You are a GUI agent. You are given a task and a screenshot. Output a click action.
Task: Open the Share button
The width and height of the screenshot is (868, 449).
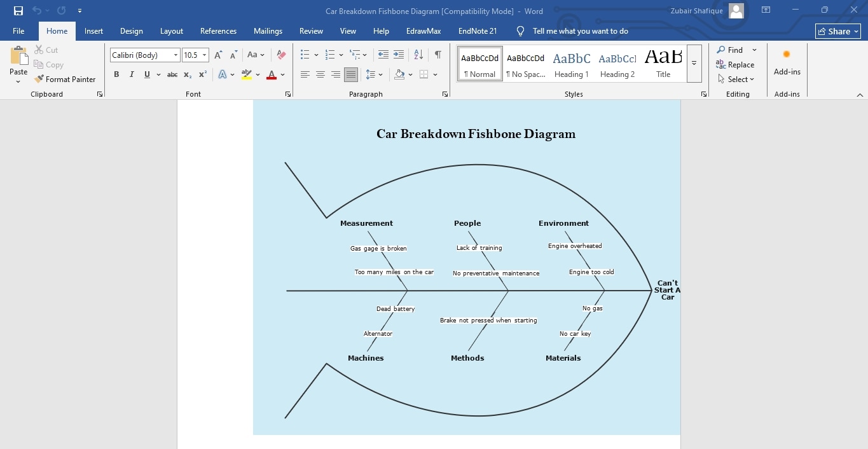[837, 31]
